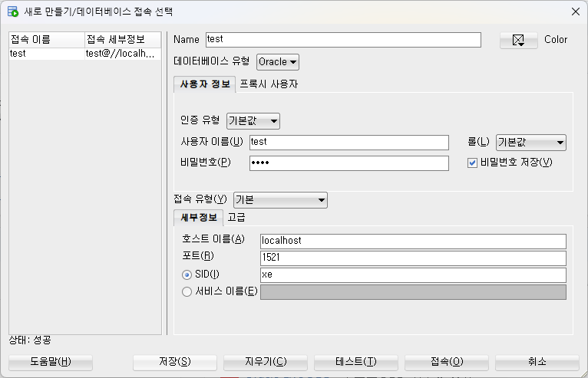The width and height of the screenshot is (588, 378).
Task: Open the 인증 유형 dropdown
Action: click(253, 121)
